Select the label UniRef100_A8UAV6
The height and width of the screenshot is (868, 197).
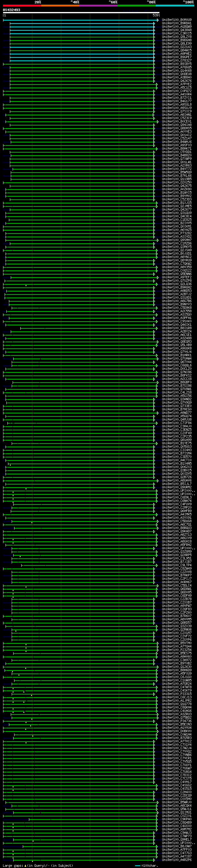[x=177, y=481]
